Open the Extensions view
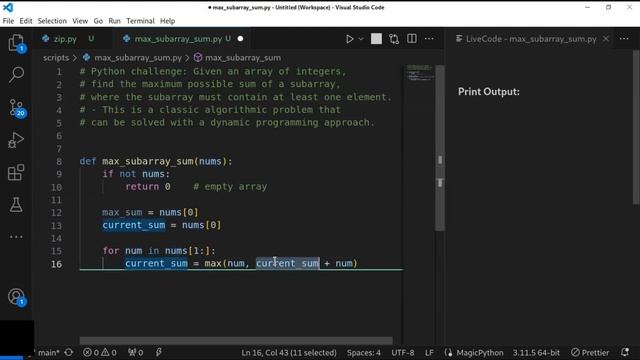 16,172
